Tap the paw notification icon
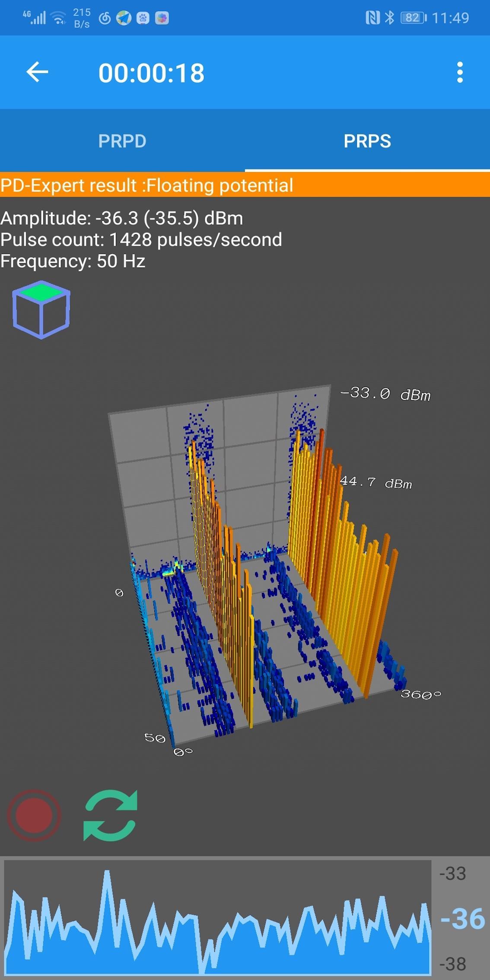 [143, 18]
